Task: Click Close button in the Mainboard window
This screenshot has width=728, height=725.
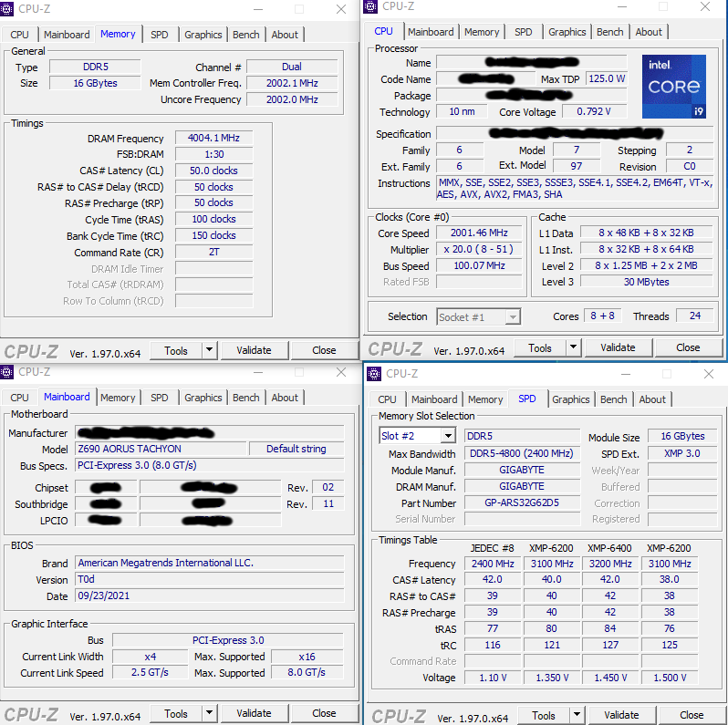Action: point(324,713)
